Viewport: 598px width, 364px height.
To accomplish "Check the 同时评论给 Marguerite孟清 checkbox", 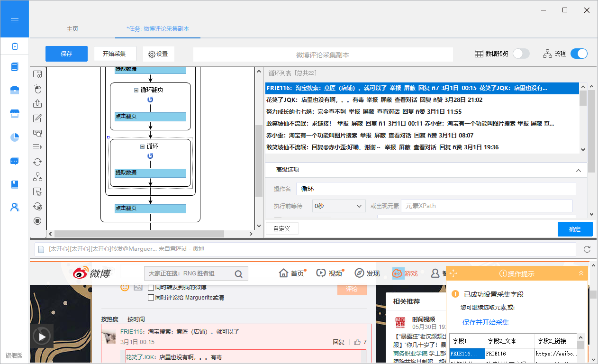I will click(x=151, y=298).
